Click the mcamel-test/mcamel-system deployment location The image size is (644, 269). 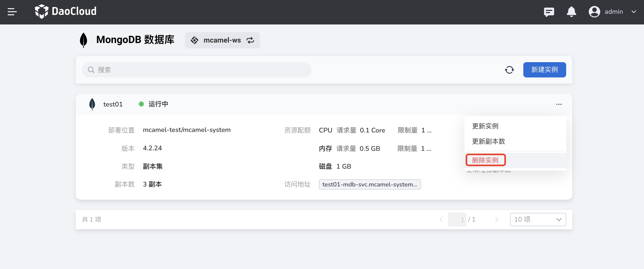187,130
